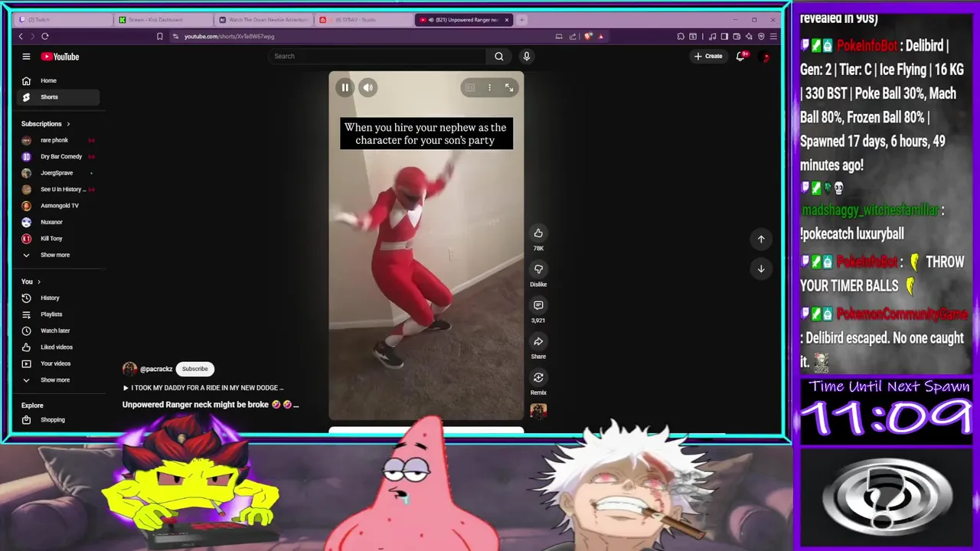This screenshot has width=980, height=551.
Task: Bookmark this page
Action: pos(159,36)
